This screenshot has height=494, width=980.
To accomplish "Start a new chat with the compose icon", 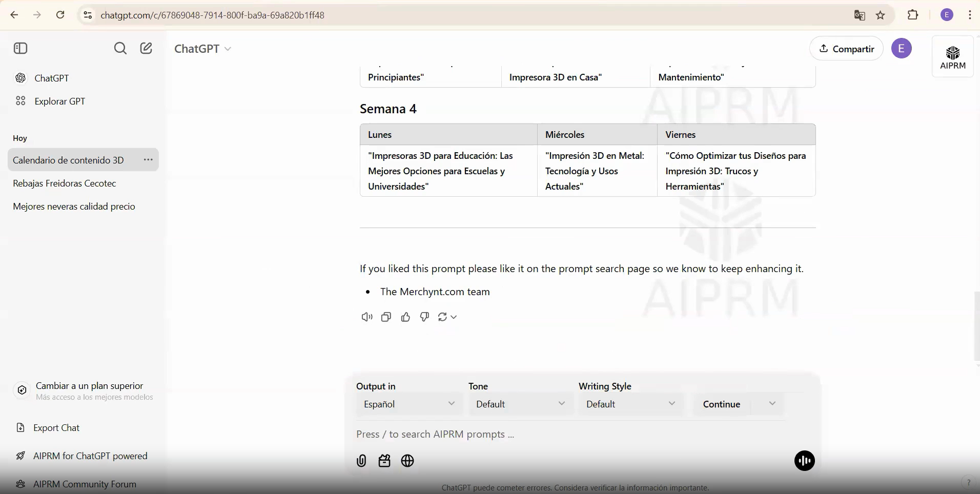I will point(146,48).
